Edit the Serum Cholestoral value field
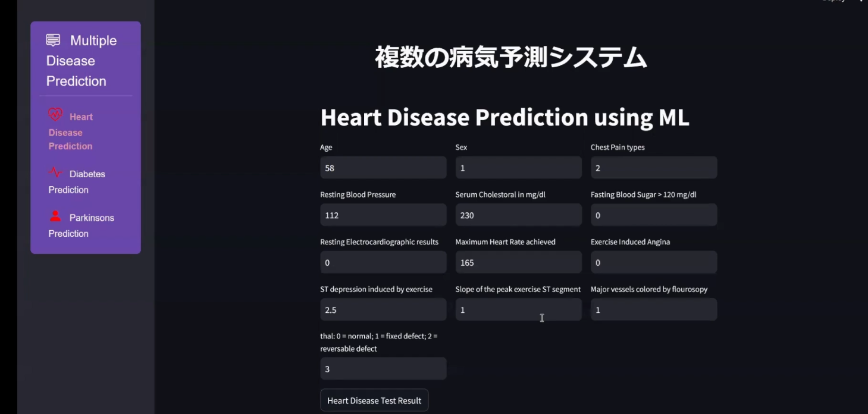868x414 pixels. [x=518, y=215]
